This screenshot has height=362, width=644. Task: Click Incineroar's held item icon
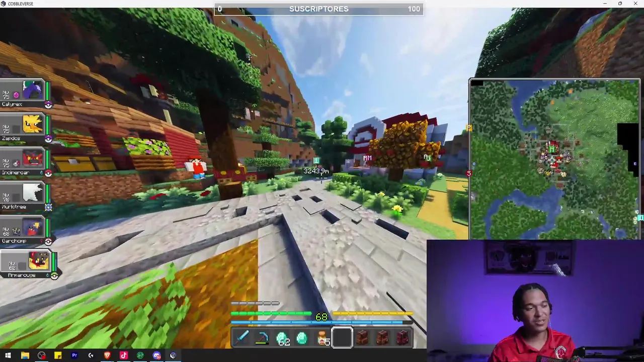(16, 163)
